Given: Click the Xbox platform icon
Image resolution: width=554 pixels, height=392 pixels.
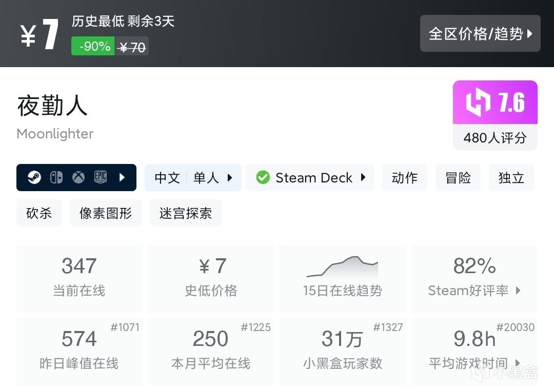Looking at the screenshot, I should pos(78,178).
